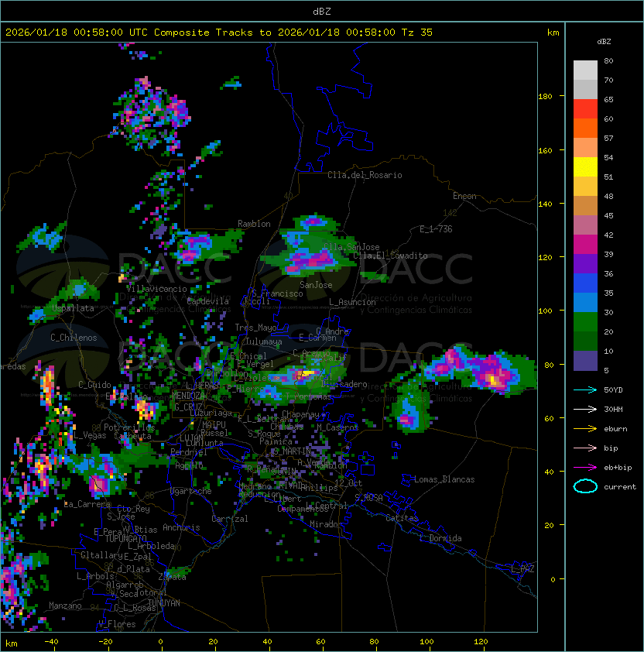The width and height of the screenshot is (644, 652).
Task: Click the cyan 'current' ellipse legend symbol
Action: tap(585, 486)
